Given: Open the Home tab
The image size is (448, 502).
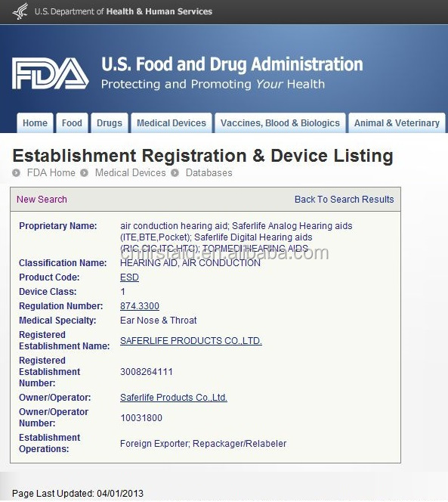Looking at the screenshot, I should tap(35, 123).
